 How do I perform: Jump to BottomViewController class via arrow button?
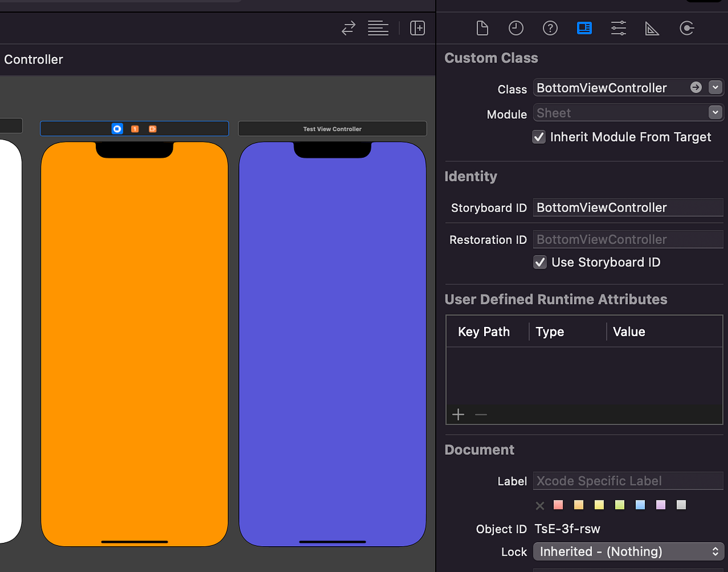(695, 87)
